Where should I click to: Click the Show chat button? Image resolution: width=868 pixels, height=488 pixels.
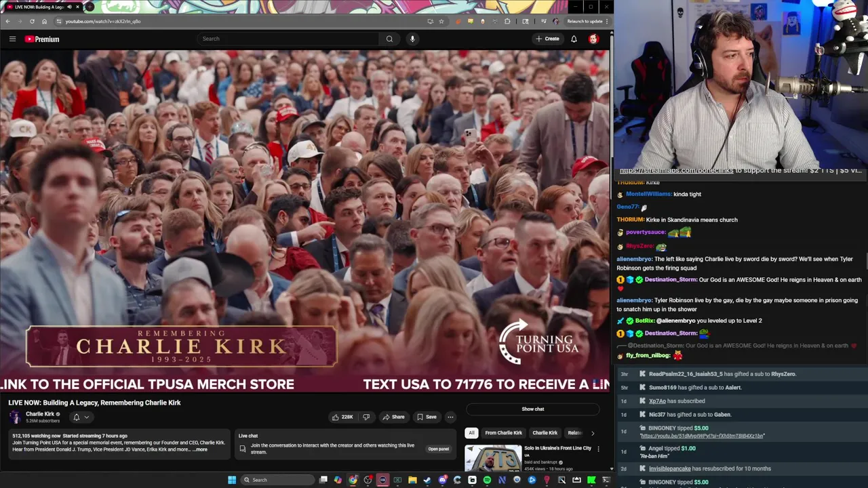[x=533, y=409]
